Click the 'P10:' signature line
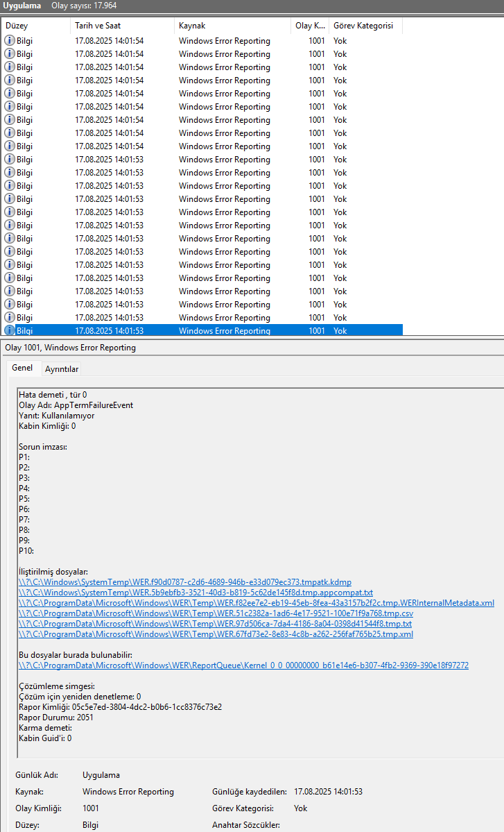Image resolution: width=504 pixels, height=832 pixels. [26, 551]
